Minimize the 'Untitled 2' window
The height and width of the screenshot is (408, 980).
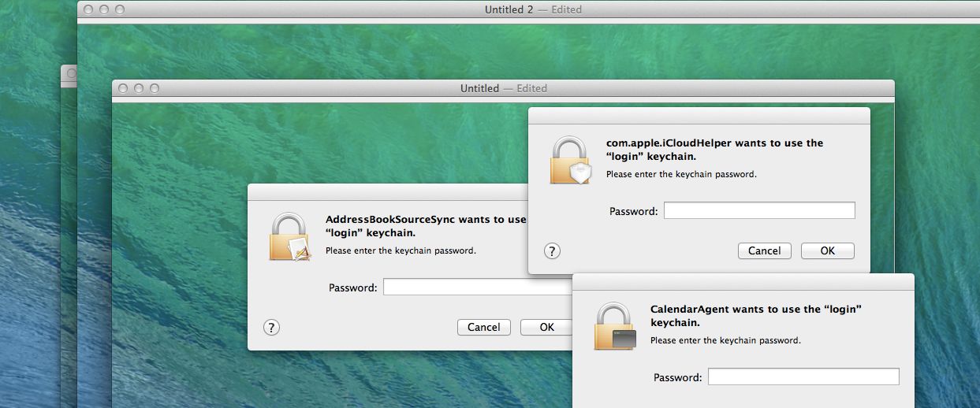click(104, 9)
